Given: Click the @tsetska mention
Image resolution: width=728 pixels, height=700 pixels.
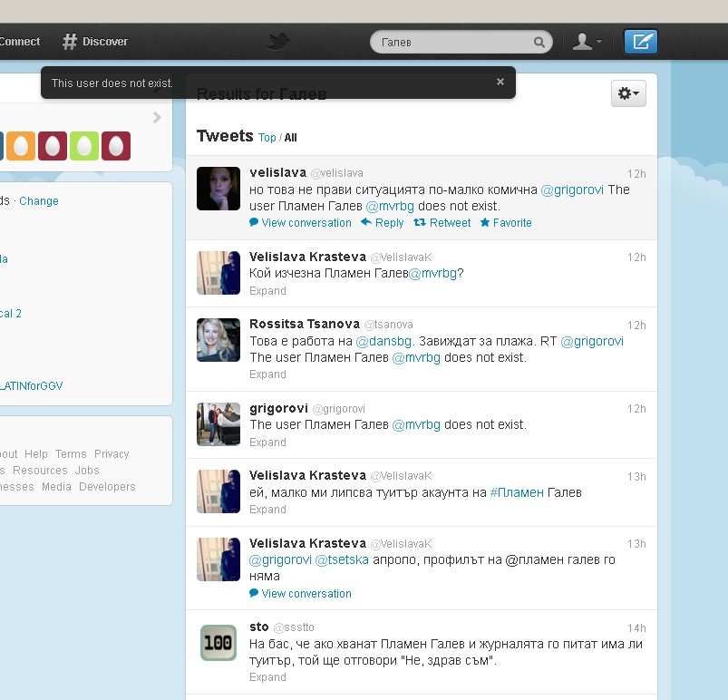Looking at the screenshot, I should tap(342, 559).
